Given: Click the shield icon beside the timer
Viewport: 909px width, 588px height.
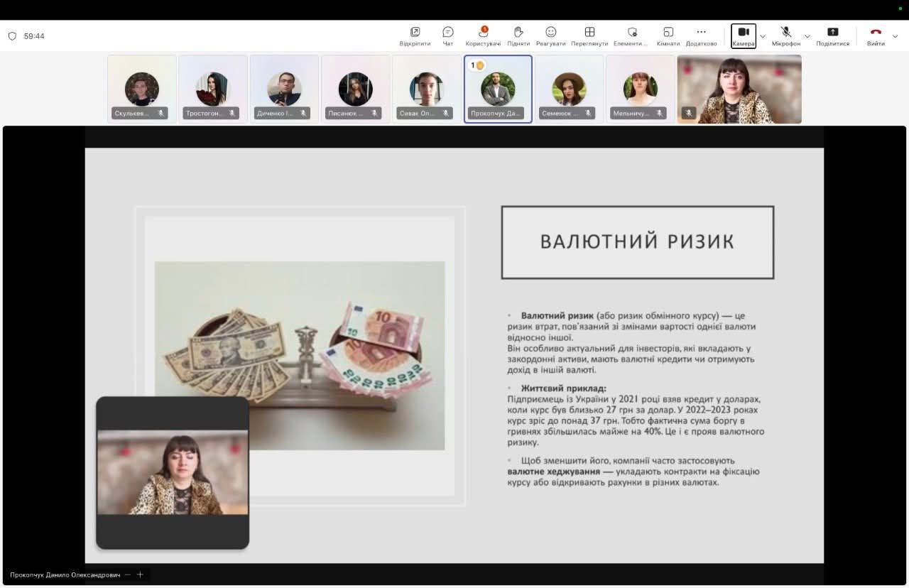Looking at the screenshot, I should 12,36.
